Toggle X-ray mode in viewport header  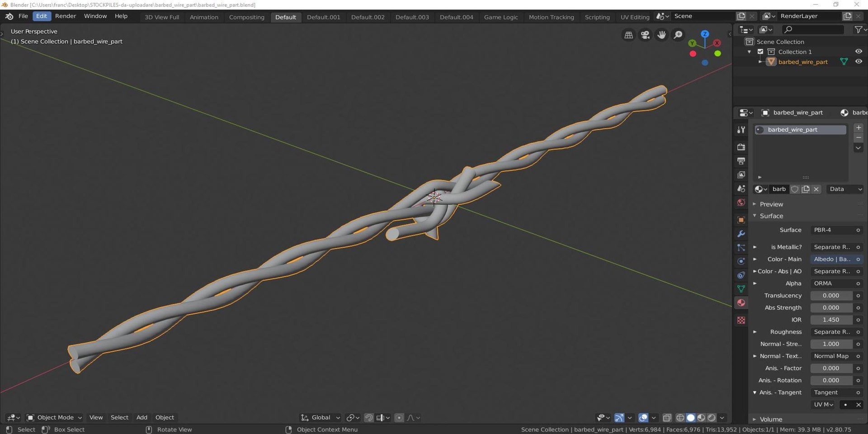click(667, 418)
